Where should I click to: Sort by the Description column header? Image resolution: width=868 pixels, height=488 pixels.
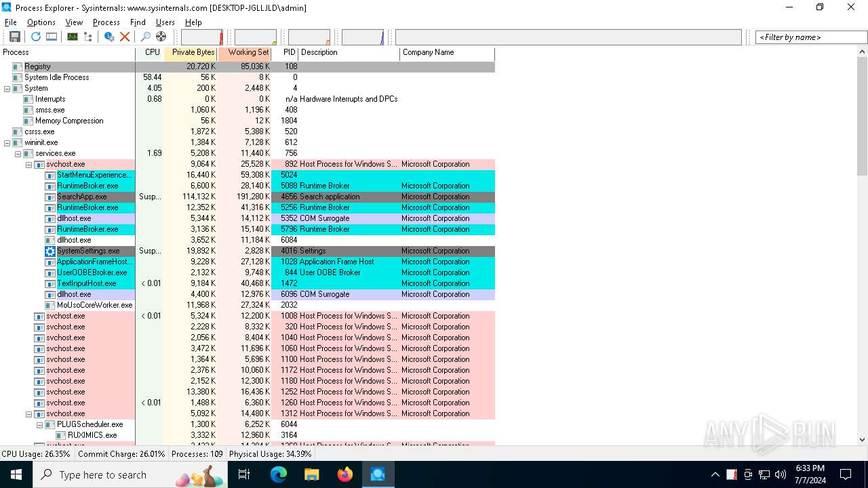point(349,52)
